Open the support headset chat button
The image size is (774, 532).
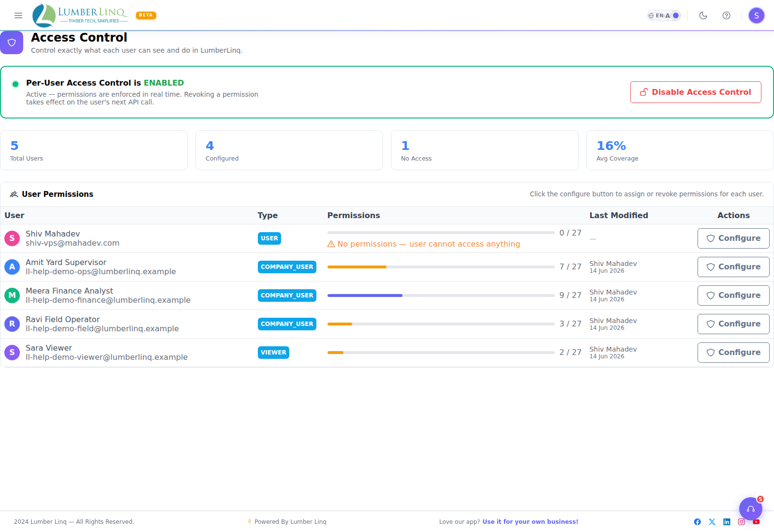(x=751, y=509)
